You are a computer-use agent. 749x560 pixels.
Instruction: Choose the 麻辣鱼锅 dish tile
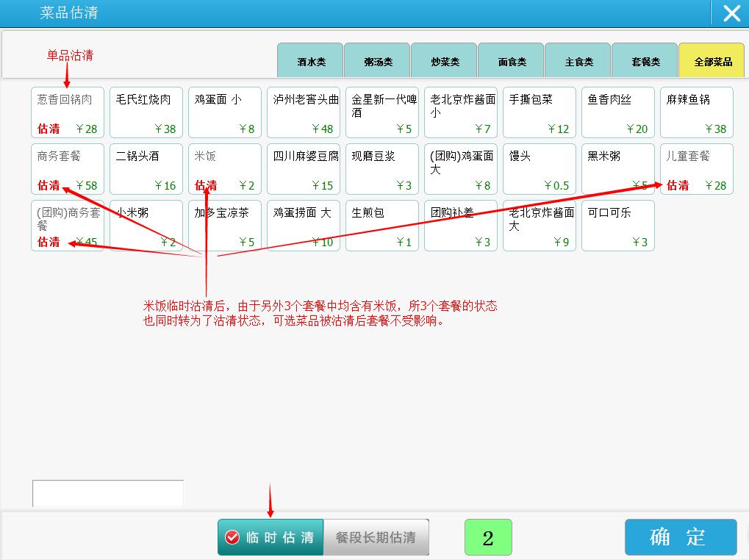coord(697,112)
